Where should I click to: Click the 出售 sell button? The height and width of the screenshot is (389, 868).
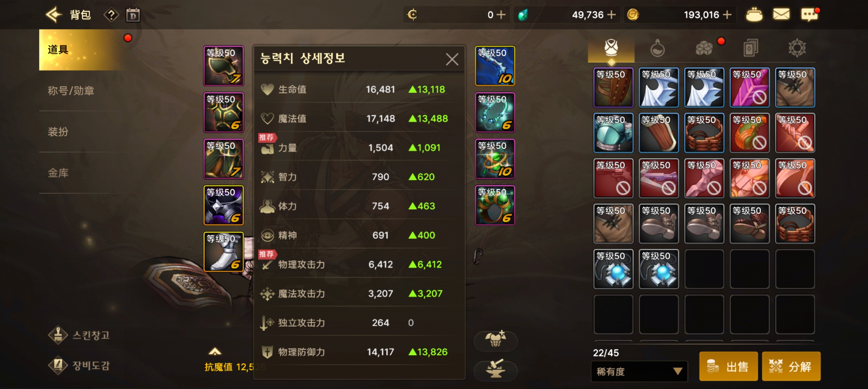728,367
